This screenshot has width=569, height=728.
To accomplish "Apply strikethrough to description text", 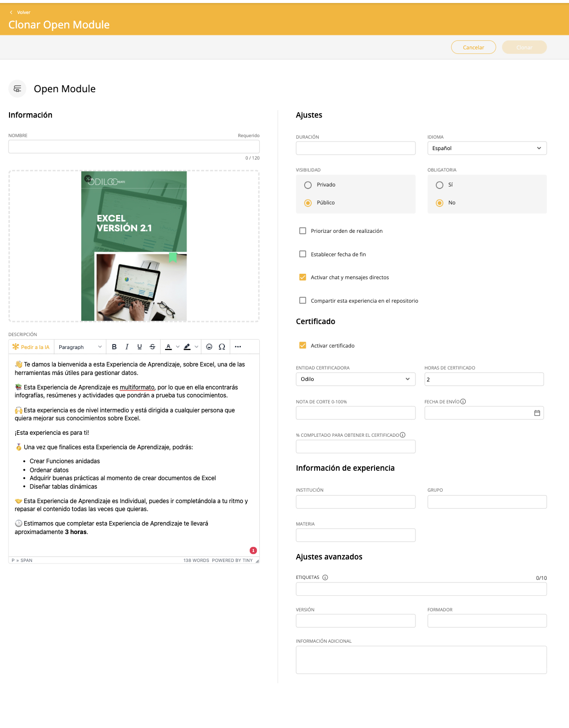I will 153,347.
